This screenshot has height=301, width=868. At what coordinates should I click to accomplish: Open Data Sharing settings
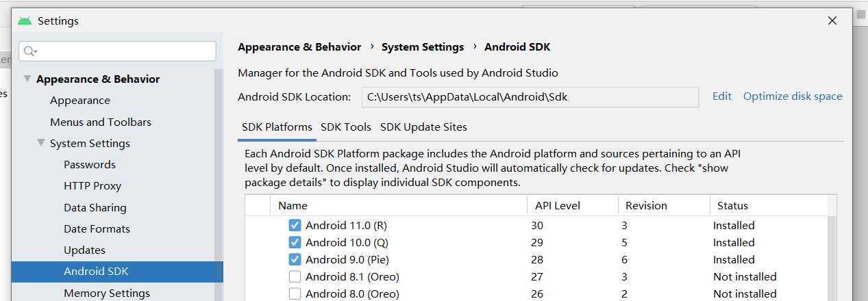[x=95, y=207]
